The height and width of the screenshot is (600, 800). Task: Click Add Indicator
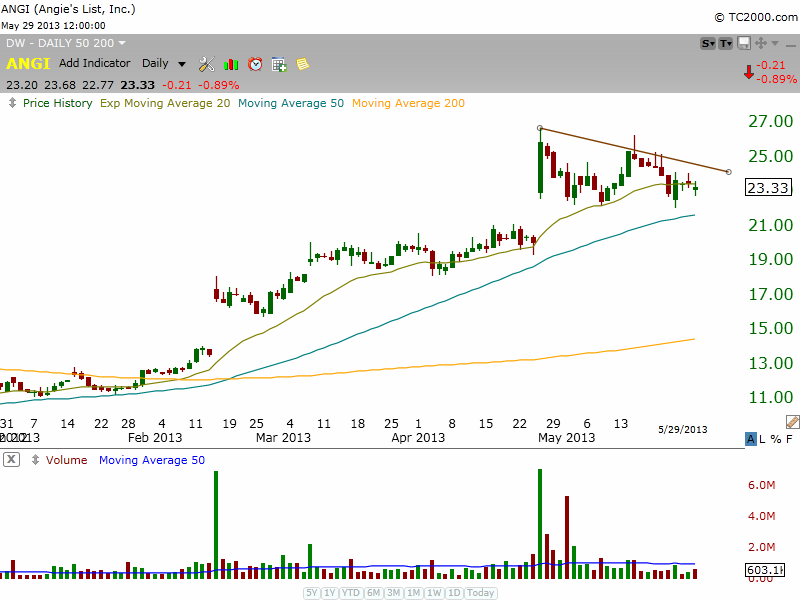pos(94,63)
